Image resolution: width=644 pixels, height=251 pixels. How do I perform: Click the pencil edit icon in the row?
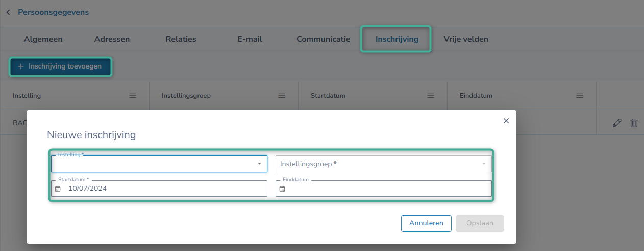coord(617,123)
